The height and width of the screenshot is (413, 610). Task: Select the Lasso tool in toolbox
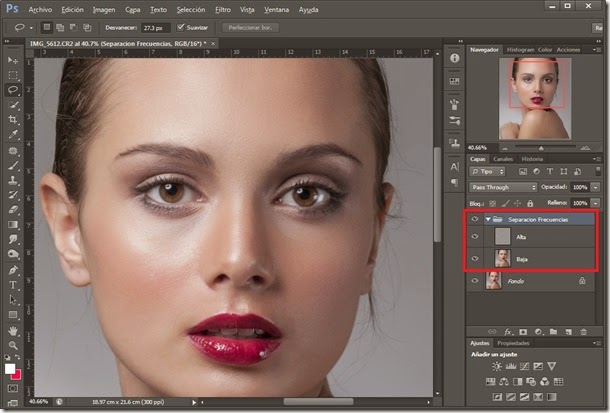click(x=13, y=90)
